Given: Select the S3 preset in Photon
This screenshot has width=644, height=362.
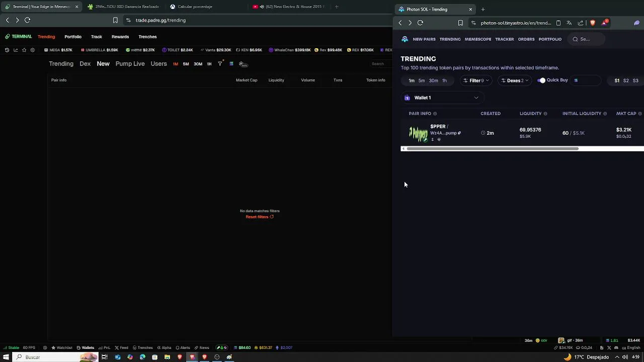Looking at the screenshot, I should click(x=635, y=80).
